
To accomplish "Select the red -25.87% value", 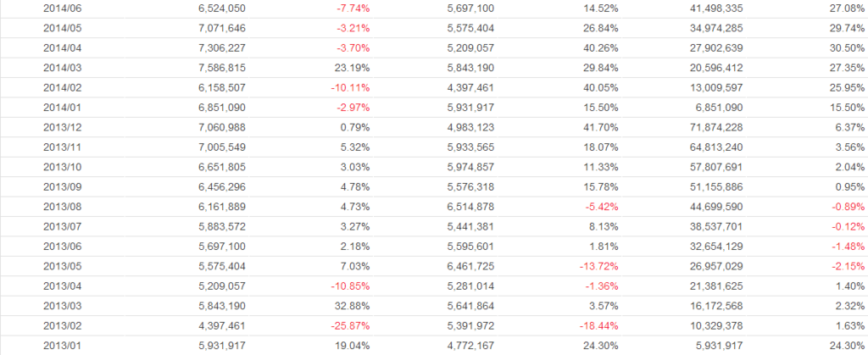I will click(x=350, y=326).
